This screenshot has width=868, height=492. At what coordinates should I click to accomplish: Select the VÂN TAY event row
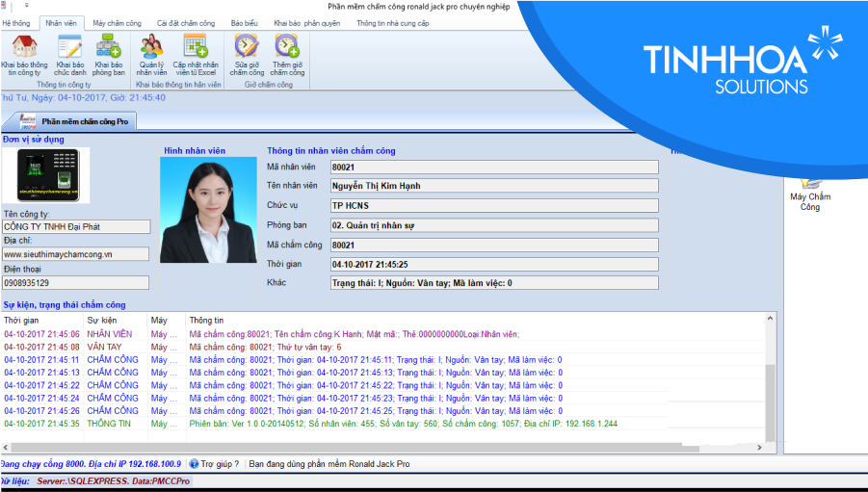pos(383,347)
